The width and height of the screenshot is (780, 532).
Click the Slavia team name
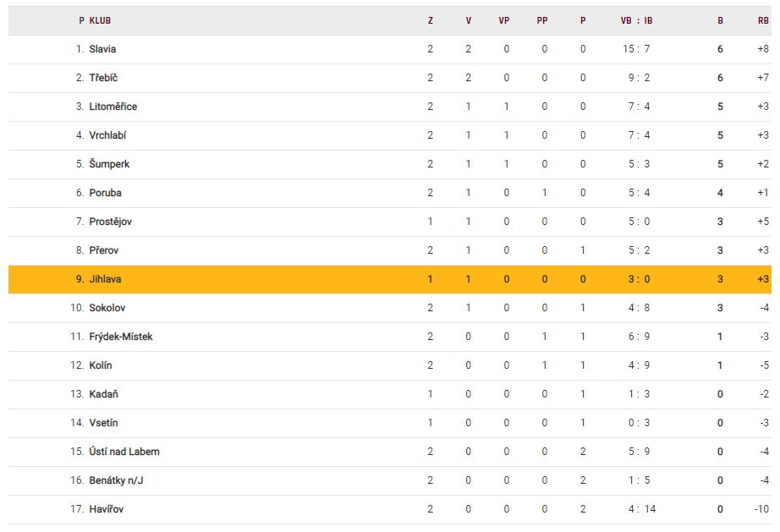coord(102,49)
